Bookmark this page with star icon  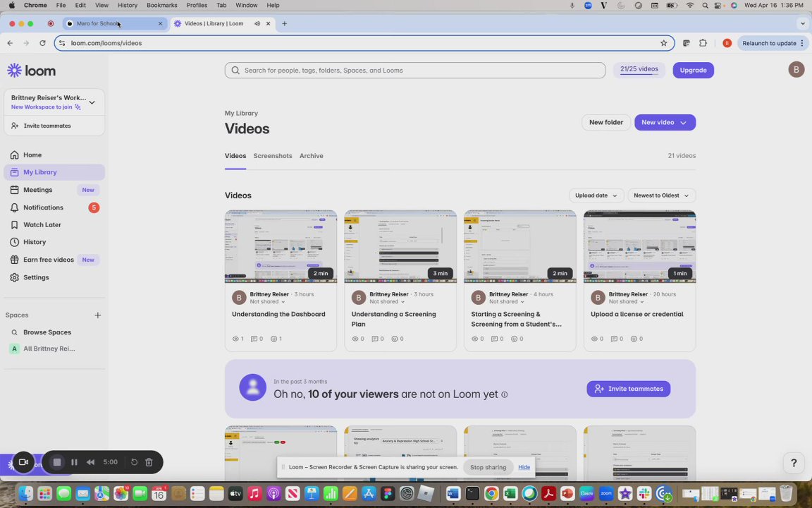pyautogui.click(x=663, y=43)
